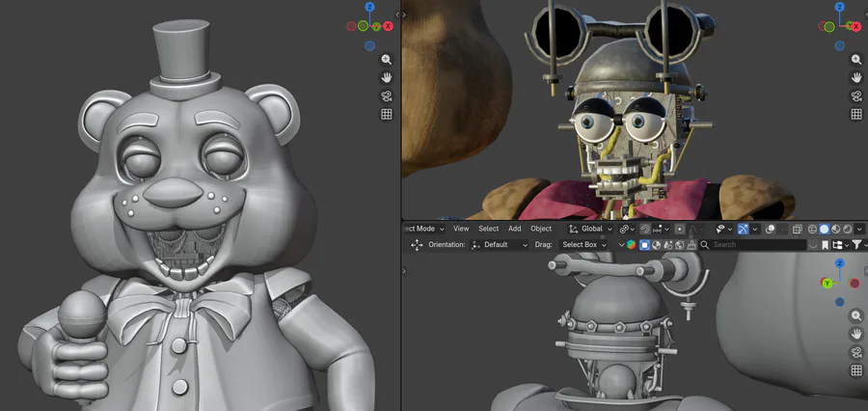Open the View menu
Screen dimensions: 868x411
[461, 229]
